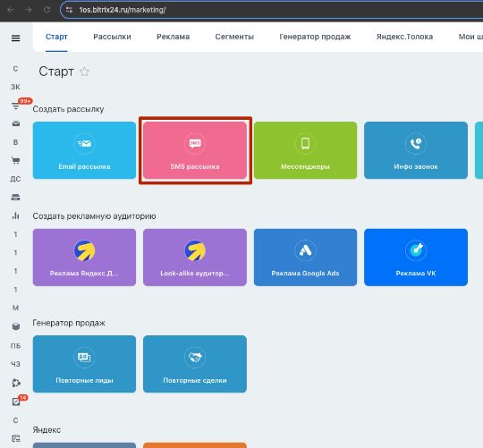Open the stacked drive sidebar icon
The height and width of the screenshot is (448, 483).
(x=16, y=198)
